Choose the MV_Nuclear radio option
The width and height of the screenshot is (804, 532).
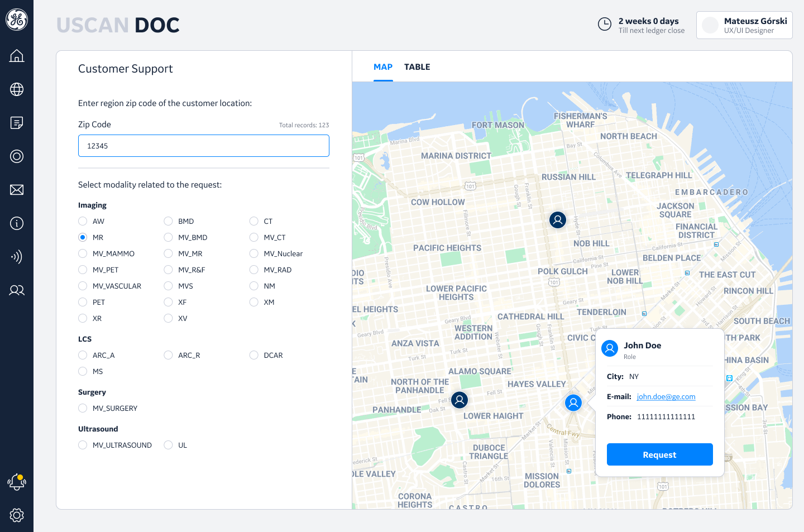[254, 253]
